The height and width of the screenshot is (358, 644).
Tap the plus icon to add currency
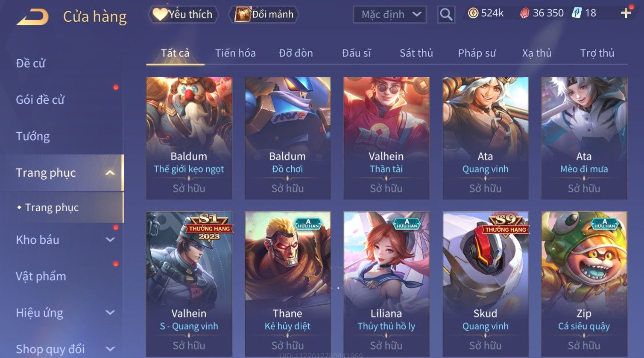point(626,13)
